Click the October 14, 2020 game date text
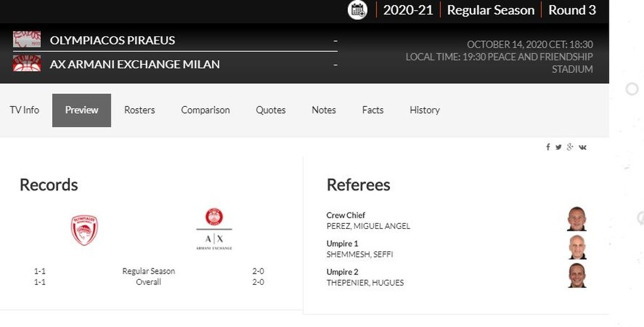Screen dimensions: 644x327 click(530, 45)
